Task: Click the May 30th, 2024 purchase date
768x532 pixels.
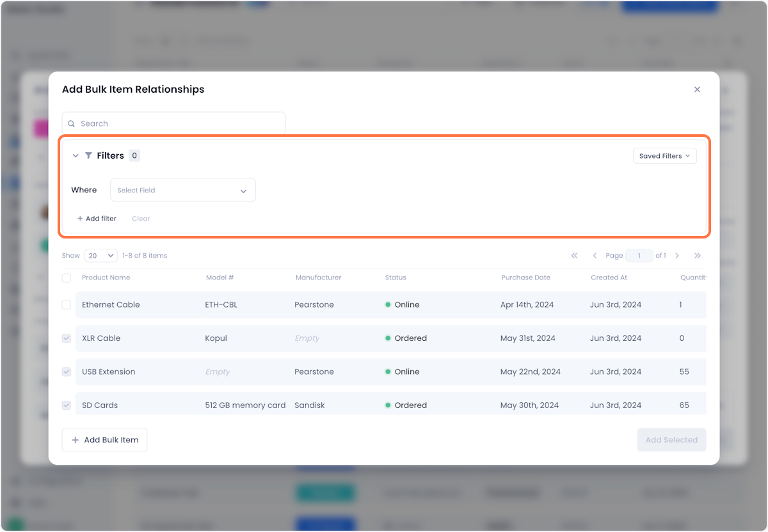Action: coord(529,405)
